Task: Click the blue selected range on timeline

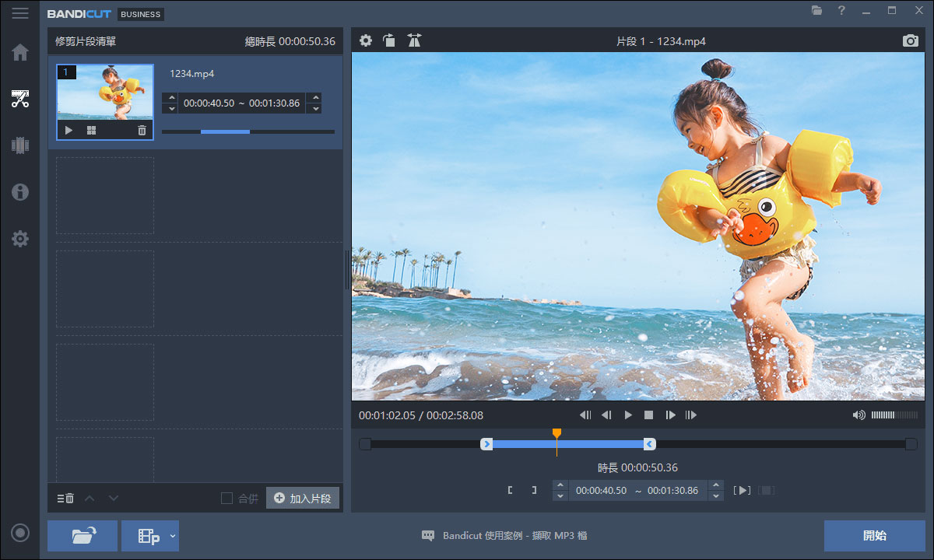Action: 567,444
